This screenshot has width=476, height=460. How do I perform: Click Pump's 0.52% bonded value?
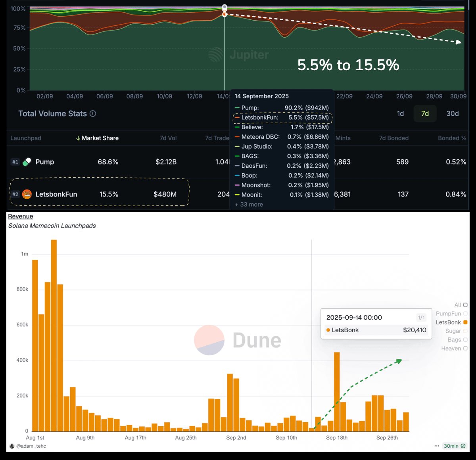coord(456,162)
